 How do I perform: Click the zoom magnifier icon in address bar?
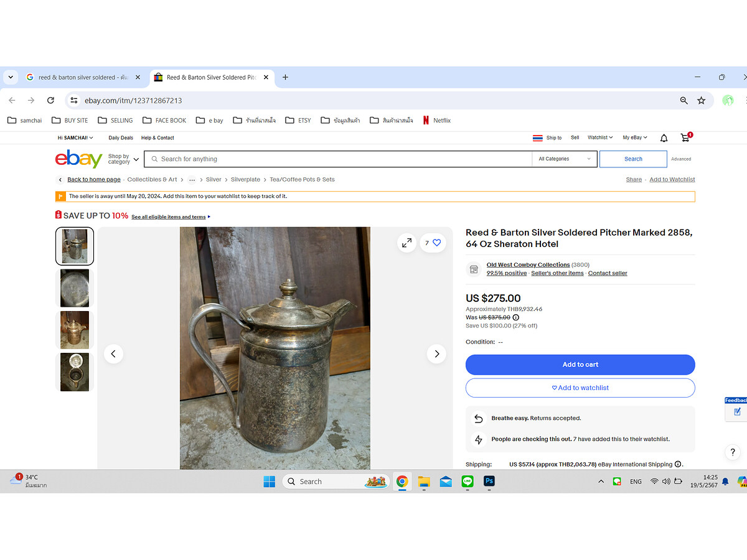point(684,100)
